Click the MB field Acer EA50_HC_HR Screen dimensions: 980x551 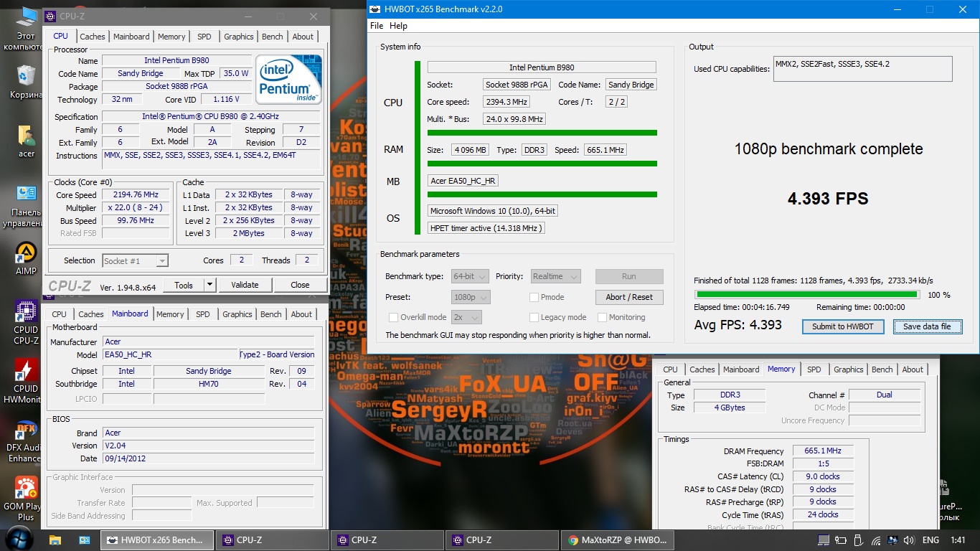tap(463, 181)
